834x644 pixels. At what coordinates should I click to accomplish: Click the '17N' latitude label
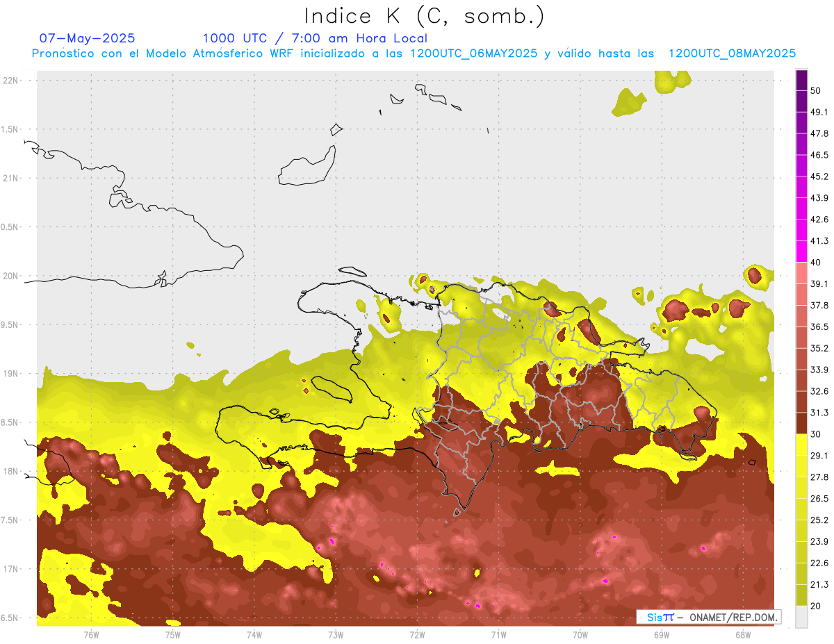[x=11, y=570]
